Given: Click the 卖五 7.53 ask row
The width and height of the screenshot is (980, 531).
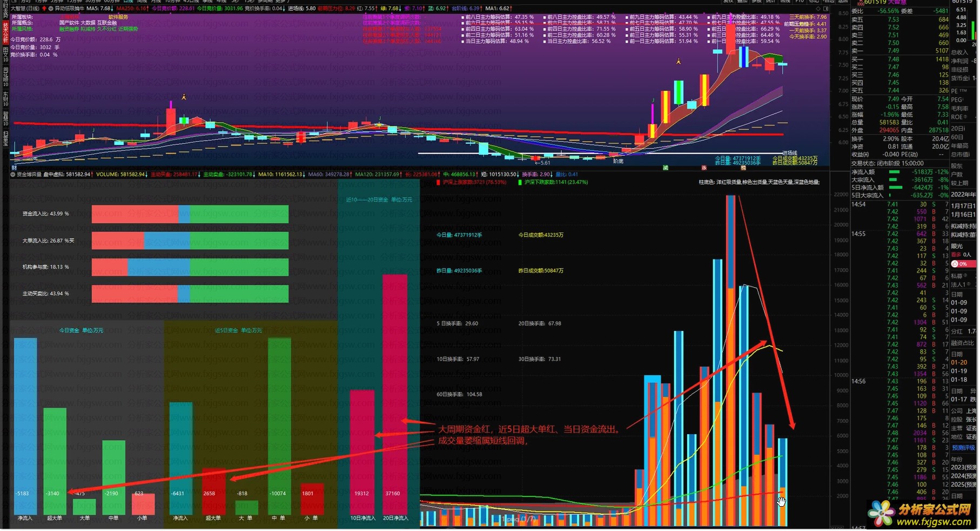Looking at the screenshot, I should point(900,19).
